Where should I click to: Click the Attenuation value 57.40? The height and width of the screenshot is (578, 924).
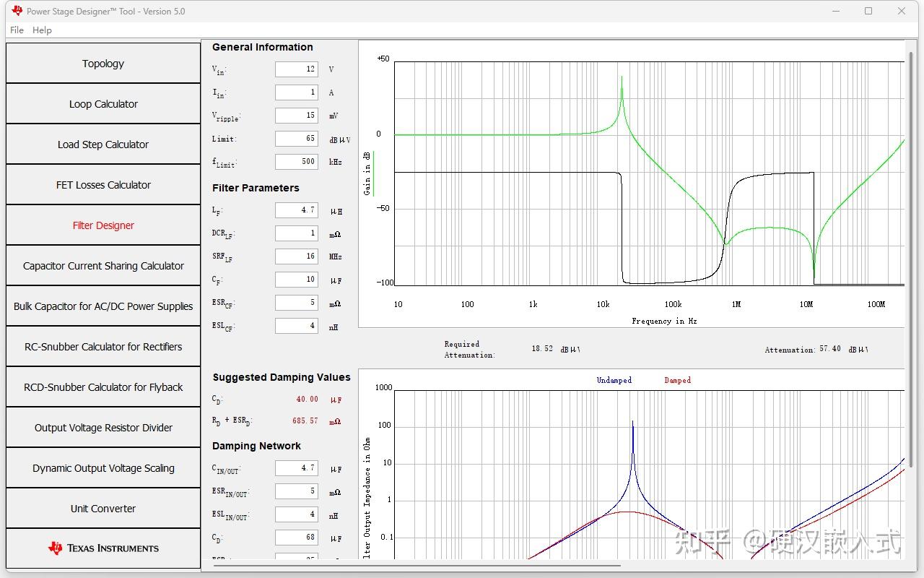pos(830,349)
